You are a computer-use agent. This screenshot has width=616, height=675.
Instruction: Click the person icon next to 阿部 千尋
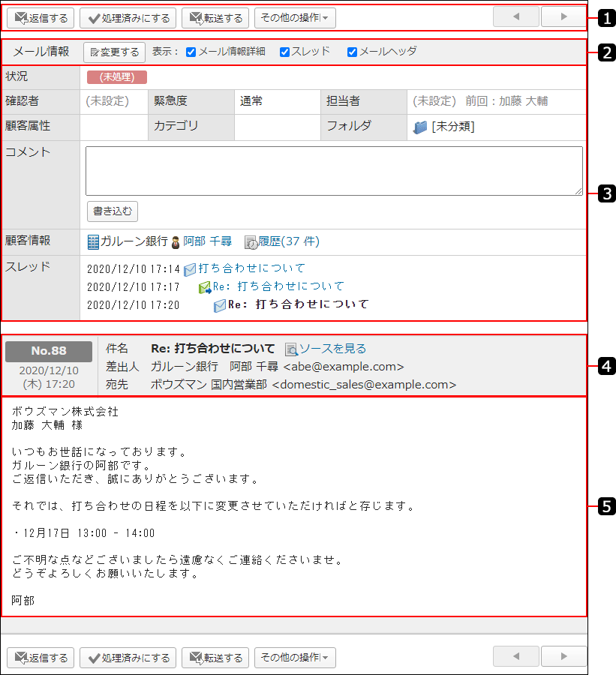176,242
